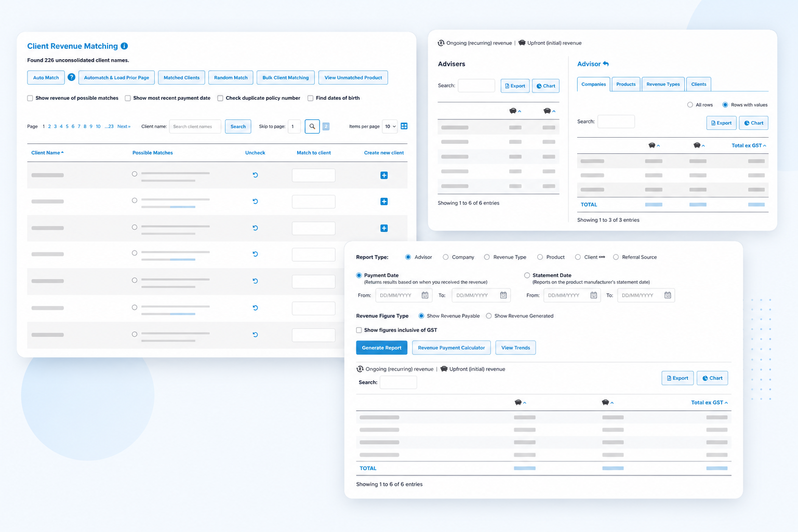This screenshot has width=798, height=532.
Task: Enable Show figures inclusive of GST
Action: pos(359,330)
